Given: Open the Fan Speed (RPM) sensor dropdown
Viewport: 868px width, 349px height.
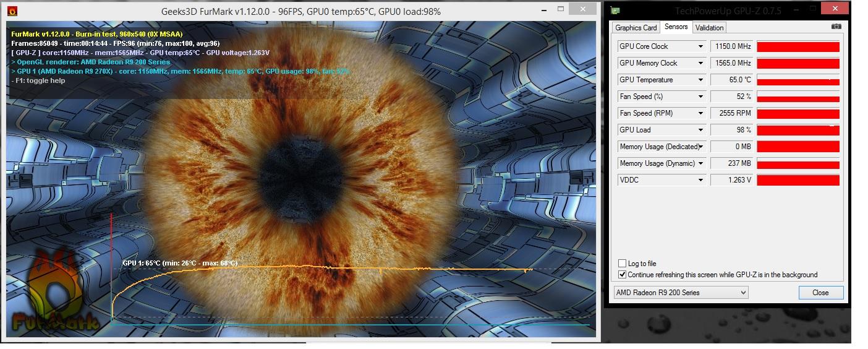Looking at the screenshot, I should [x=700, y=113].
